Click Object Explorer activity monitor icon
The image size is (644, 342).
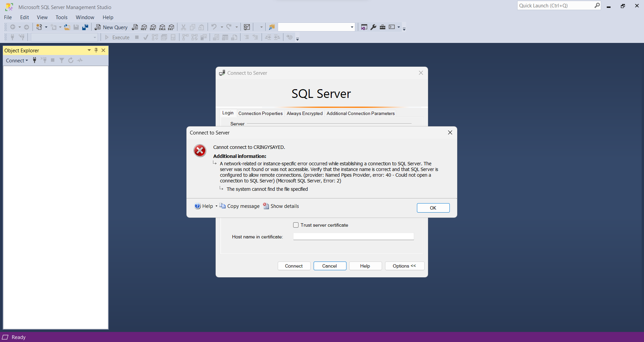click(x=80, y=60)
